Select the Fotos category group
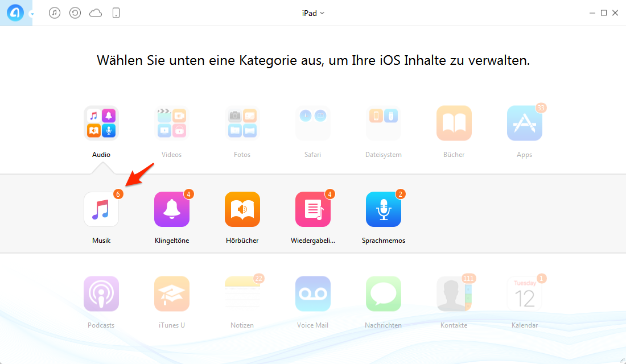The image size is (626, 364). (x=242, y=123)
